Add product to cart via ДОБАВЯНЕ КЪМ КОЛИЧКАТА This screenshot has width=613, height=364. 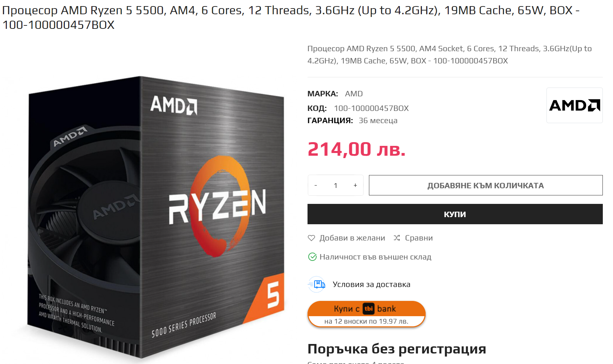pos(486,185)
